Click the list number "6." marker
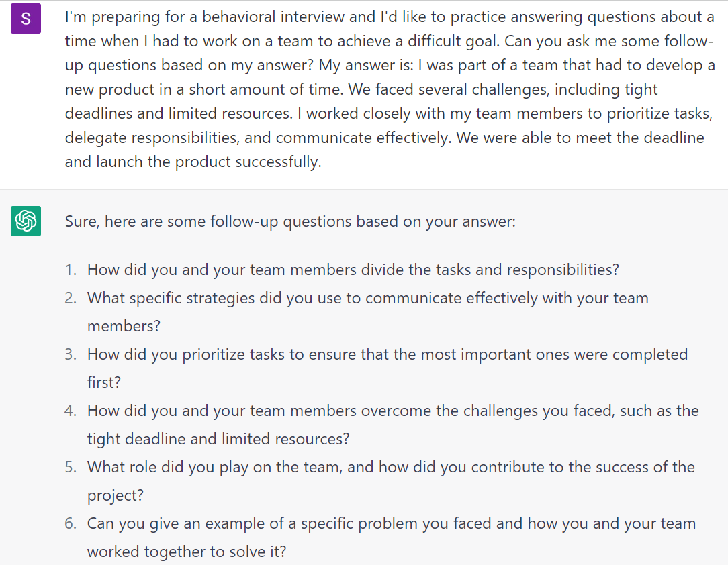The width and height of the screenshot is (728, 565). point(71,523)
